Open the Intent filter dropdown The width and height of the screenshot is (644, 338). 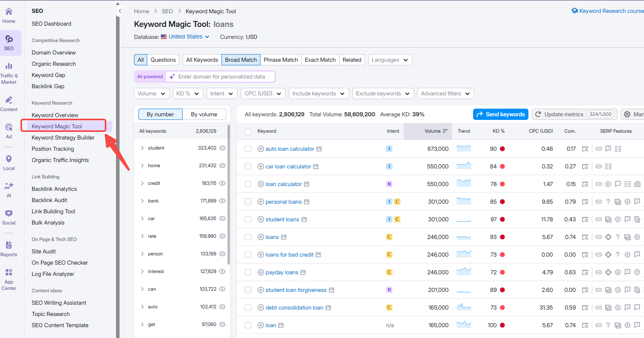tap(221, 93)
